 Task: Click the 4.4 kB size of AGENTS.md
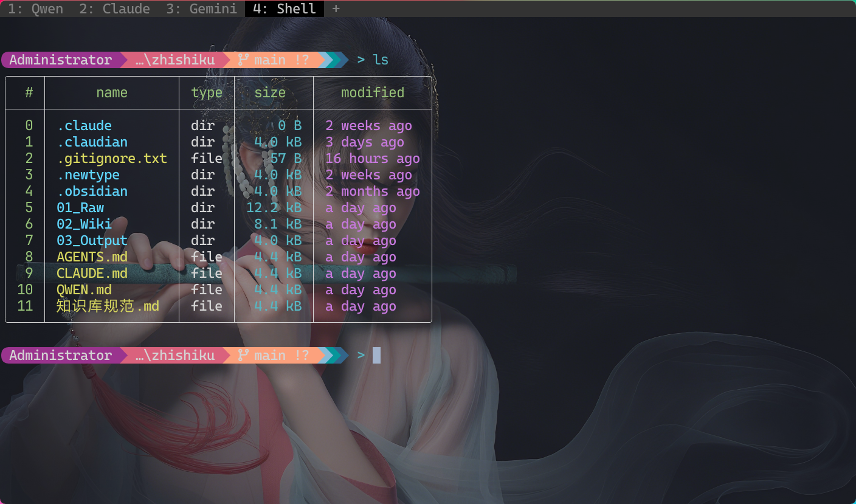coord(278,257)
